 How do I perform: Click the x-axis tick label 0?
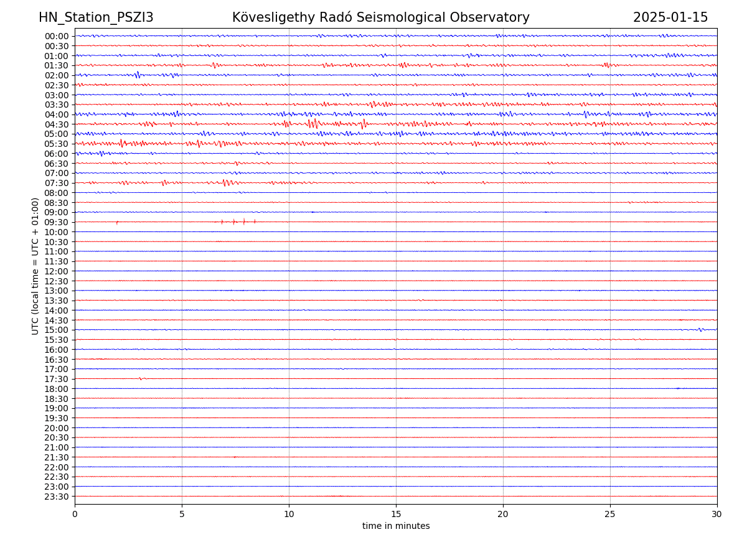[x=75, y=515]
